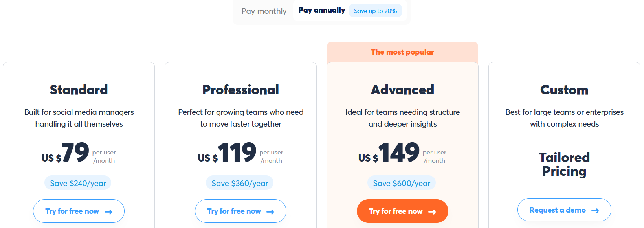The width and height of the screenshot is (644, 228).
Task: Click the Save $360/year badge
Action: [x=240, y=183]
